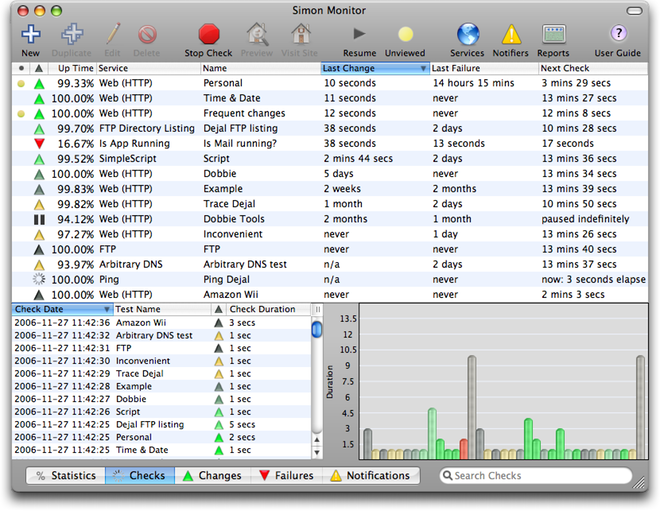
Task: Open the Preview toolbar icon
Action: pos(257,34)
